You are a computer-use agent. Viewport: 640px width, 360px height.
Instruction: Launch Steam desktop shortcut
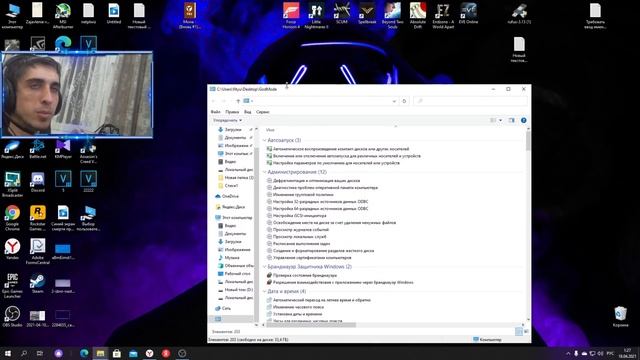coord(38,283)
